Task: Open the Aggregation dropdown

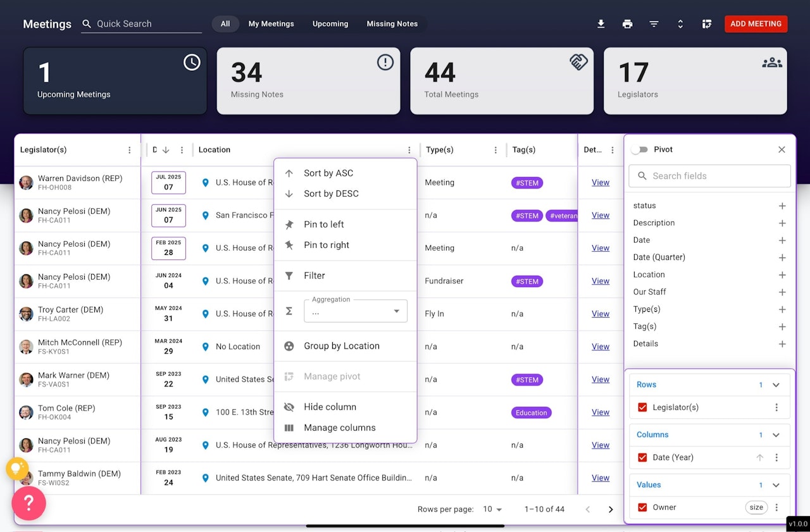Action: (356, 311)
